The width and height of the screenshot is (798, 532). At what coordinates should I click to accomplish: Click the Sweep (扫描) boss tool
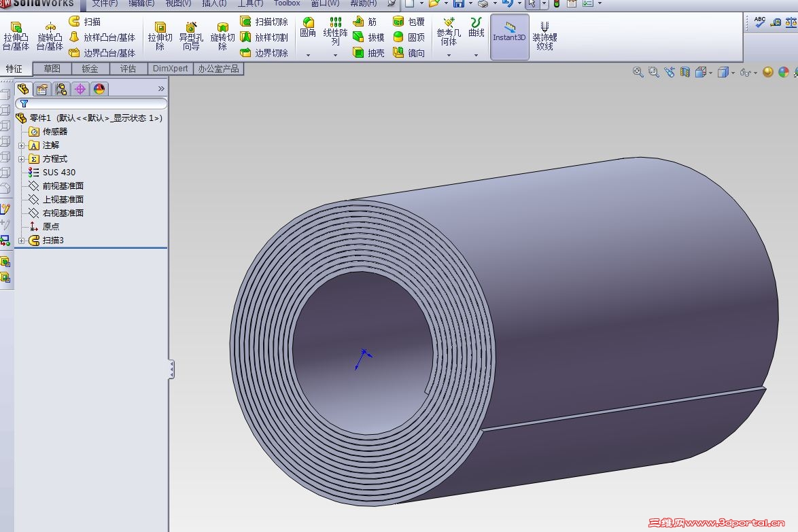84,21
